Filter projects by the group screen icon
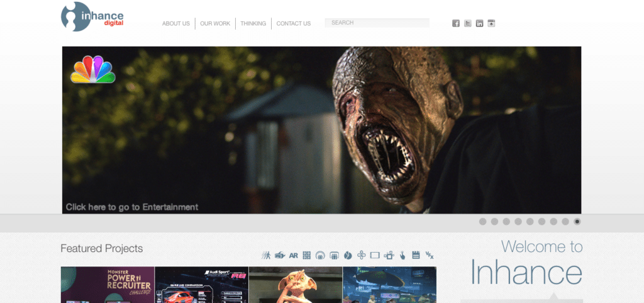This screenshot has height=303, width=644. coord(335,255)
